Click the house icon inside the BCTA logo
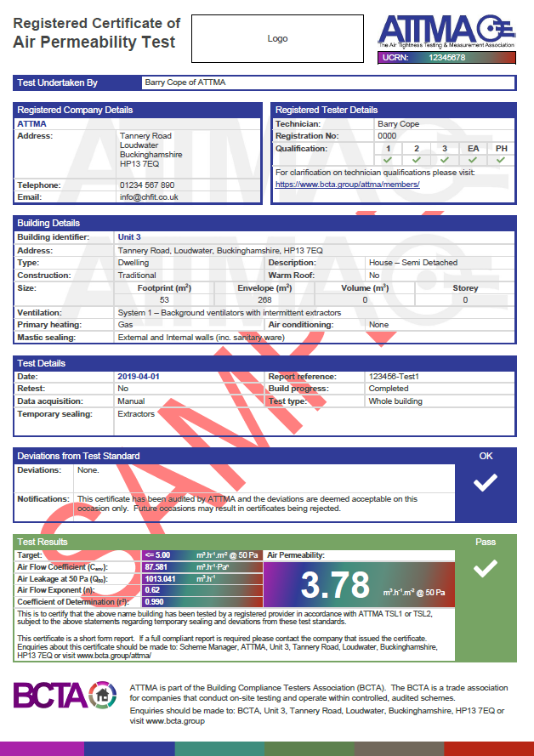The image size is (534, 756). tap(103, 696)
